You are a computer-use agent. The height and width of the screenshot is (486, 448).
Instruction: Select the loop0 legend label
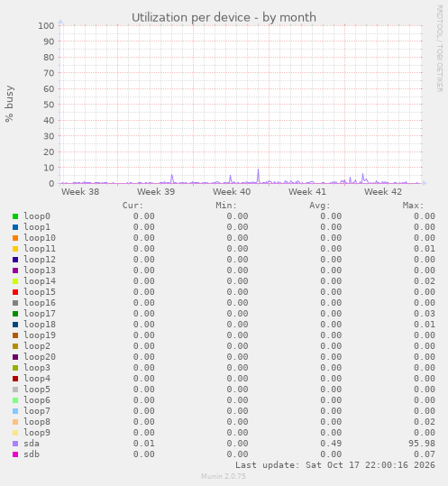click(37, 216)
